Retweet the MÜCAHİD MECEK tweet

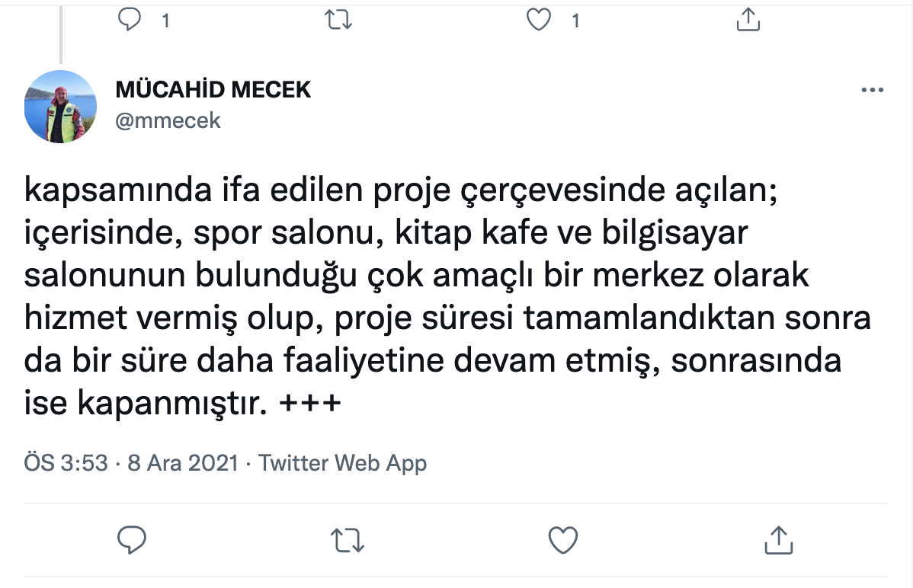(348, 540)
